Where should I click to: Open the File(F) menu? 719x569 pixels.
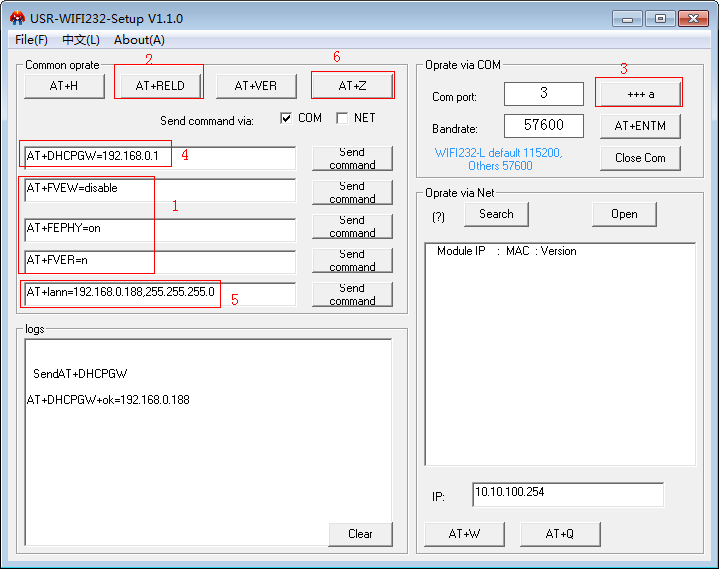tap(31, 40)
